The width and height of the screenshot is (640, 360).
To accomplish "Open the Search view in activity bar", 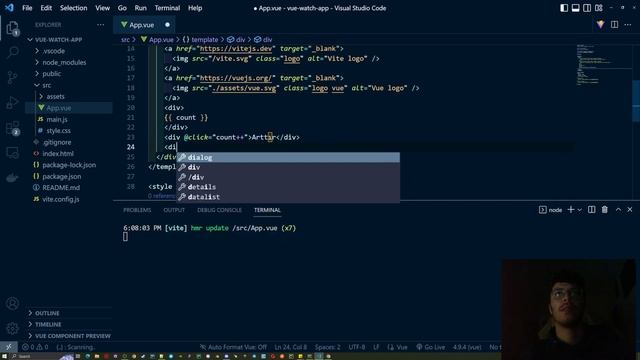I will (x=13, y=52).
